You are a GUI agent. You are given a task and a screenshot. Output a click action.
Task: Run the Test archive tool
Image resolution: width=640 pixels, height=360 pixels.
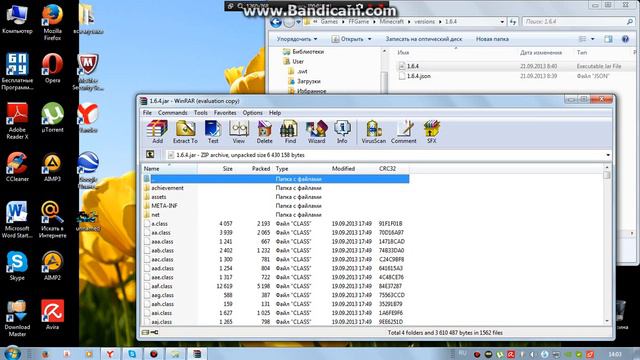213,132
